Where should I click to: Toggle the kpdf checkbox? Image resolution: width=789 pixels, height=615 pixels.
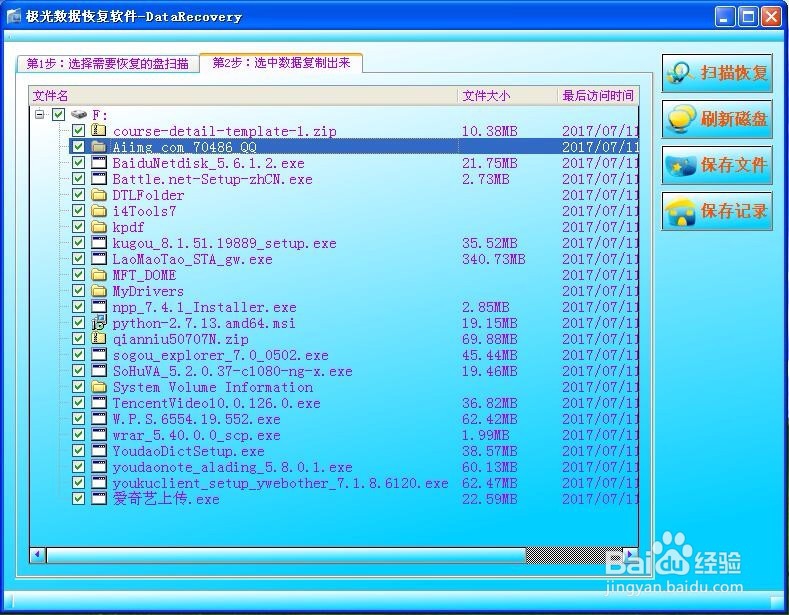(x=78, y=227)
